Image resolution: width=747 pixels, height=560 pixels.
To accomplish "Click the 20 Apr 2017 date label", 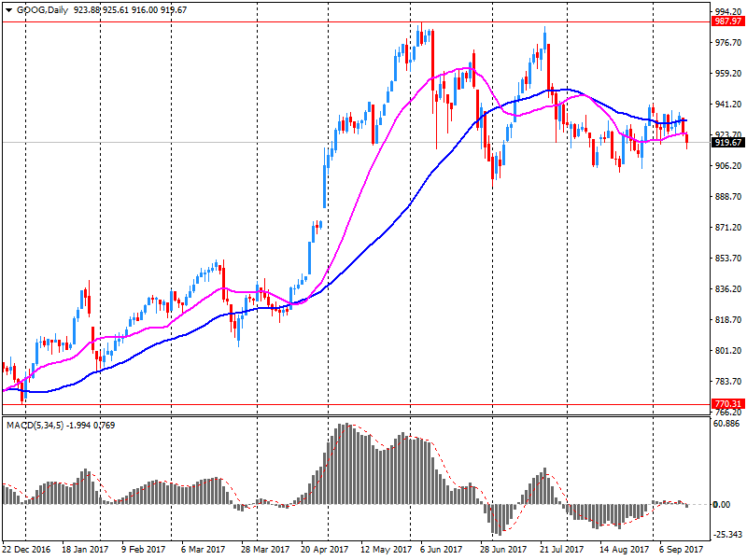I will [x=324, y=550].
